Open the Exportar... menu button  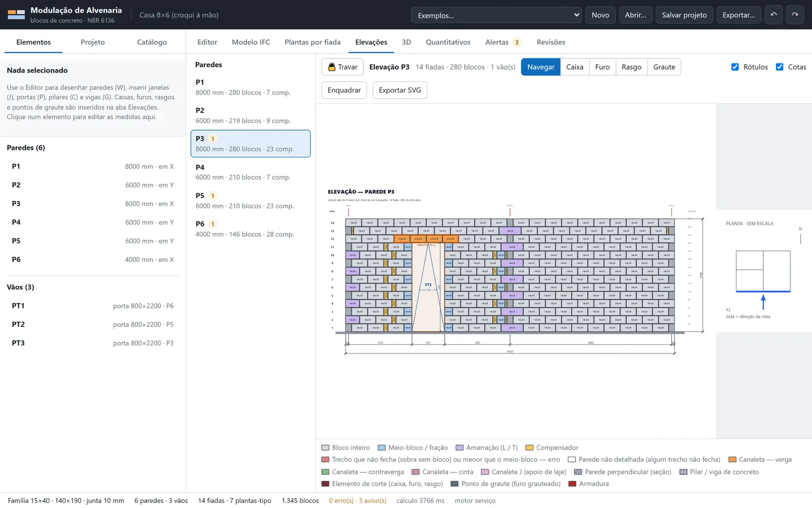coord(738,15)
